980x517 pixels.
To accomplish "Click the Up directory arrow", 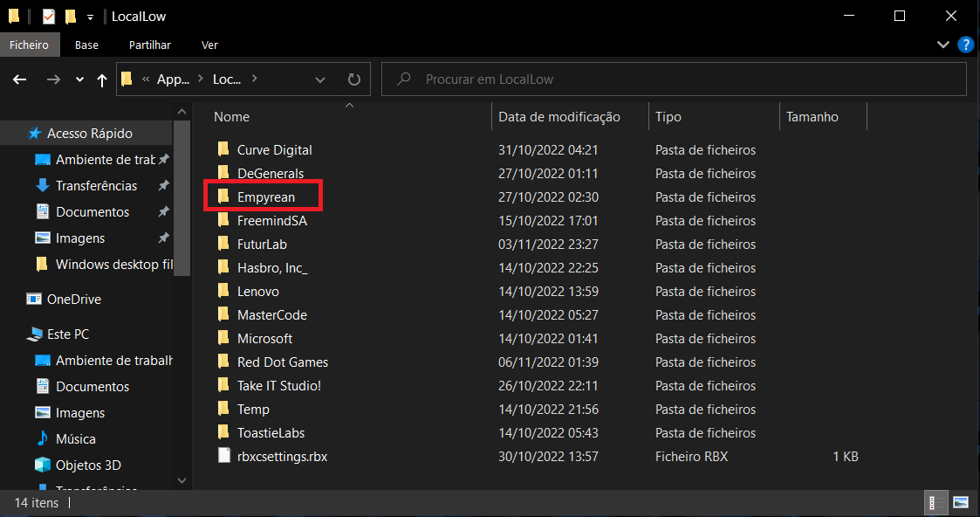I will pos(102,79).
